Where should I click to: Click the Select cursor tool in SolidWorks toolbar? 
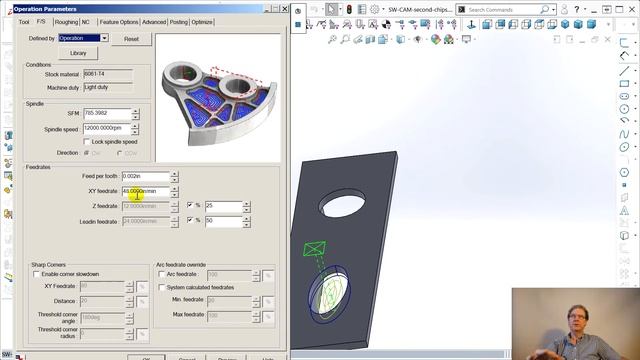click(x=331, y=9)
